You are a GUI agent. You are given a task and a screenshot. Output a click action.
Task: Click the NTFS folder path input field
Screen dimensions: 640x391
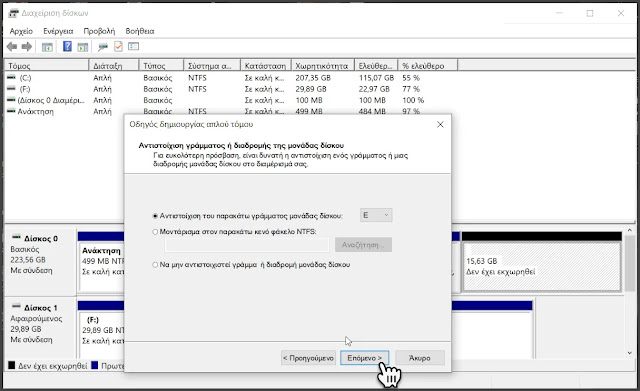(247, 245)
